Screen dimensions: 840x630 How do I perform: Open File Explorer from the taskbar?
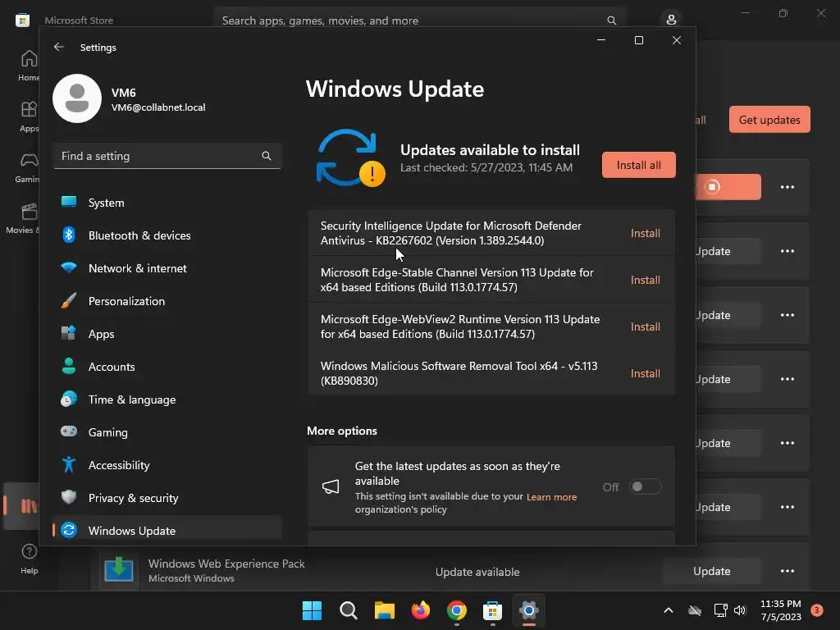pos(384,610)
